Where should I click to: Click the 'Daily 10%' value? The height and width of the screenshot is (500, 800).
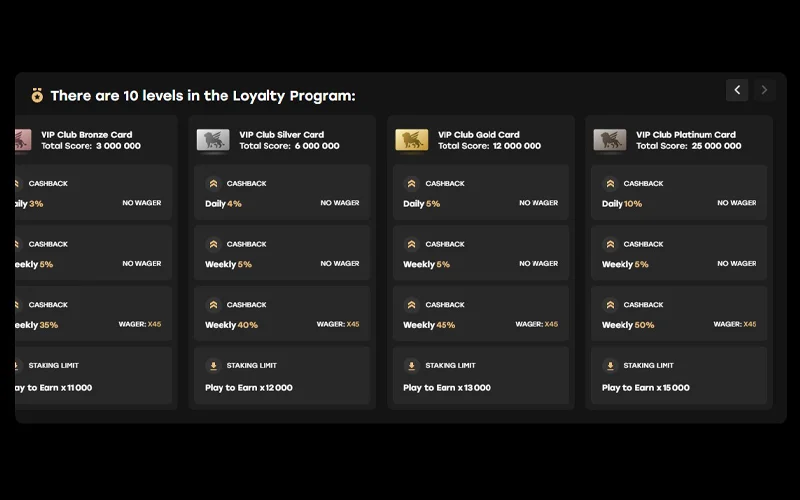tap(622, 204)
